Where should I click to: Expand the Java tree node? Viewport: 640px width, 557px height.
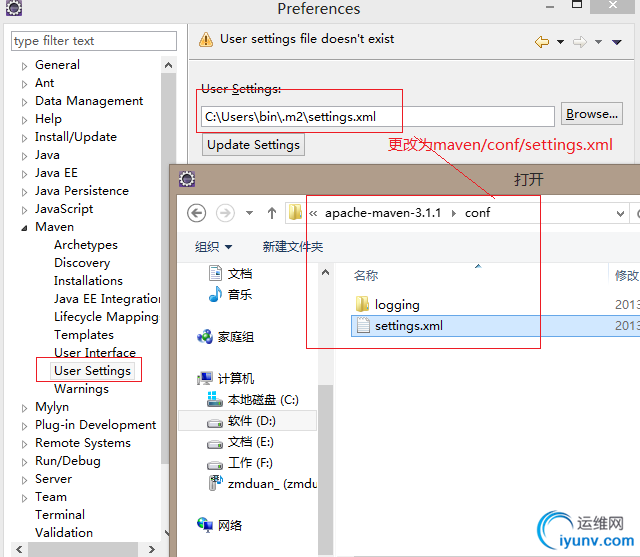[24, 155]
